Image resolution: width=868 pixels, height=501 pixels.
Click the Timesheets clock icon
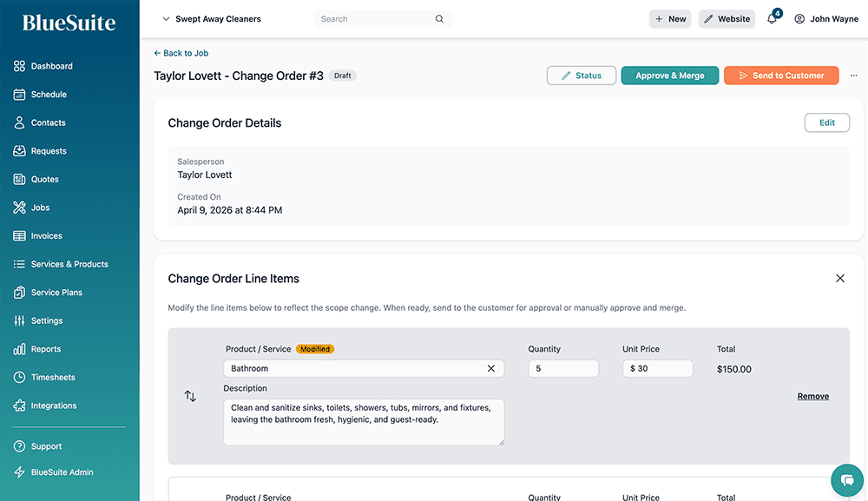tap(19, 377)
